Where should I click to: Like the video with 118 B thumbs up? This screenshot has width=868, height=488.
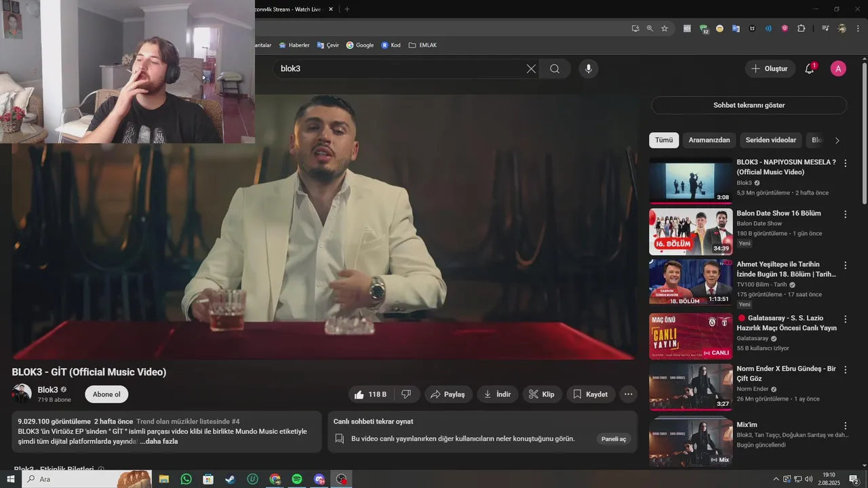click(370, 394)
